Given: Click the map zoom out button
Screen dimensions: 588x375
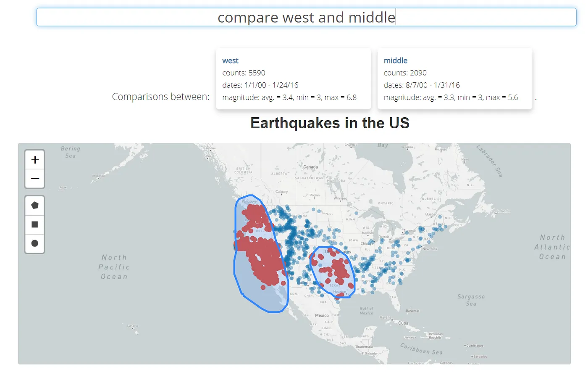Looking at the screenshot, I should (x=35, y=179).
